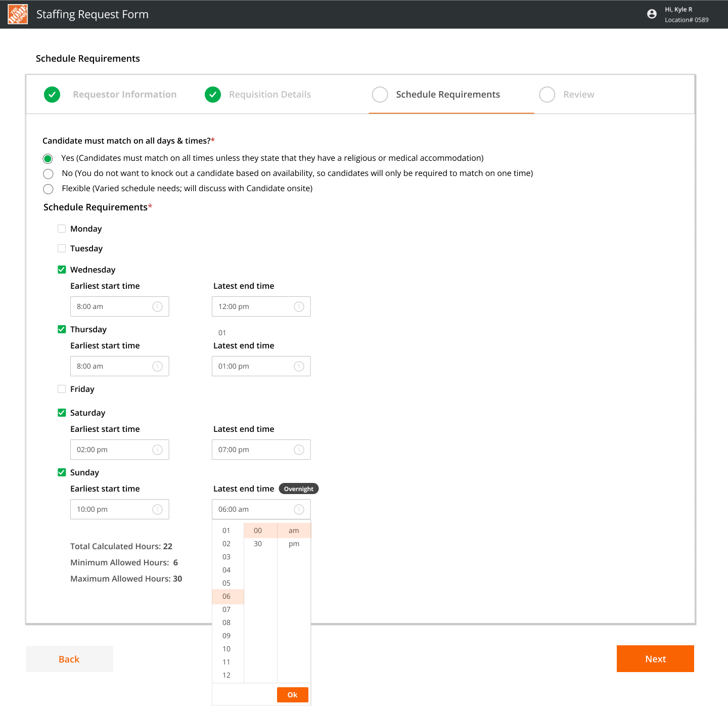This screenshot has height=710, width=728.
Task: Choose hour 05 in time picker
Action: coord(227,583)
